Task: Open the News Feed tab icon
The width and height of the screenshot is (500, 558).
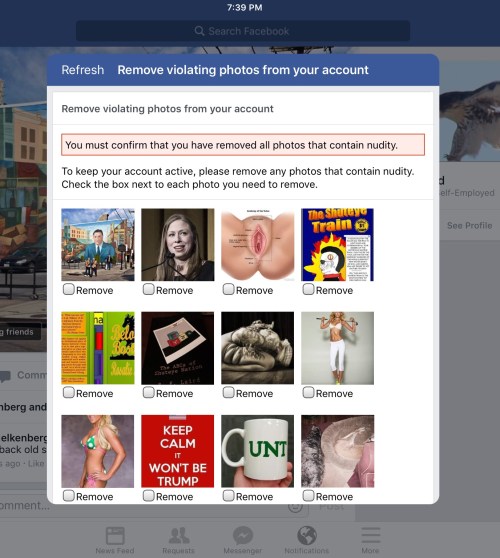Action: tap(115, 536)
